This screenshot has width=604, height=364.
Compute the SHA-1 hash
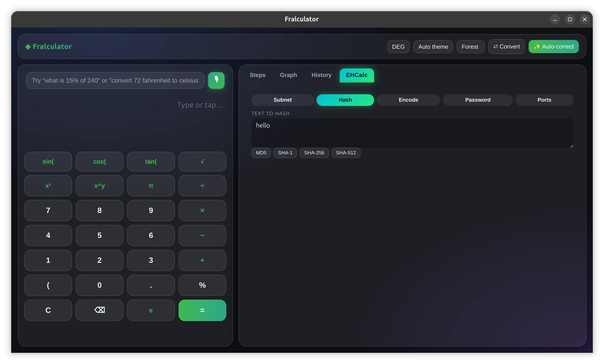[285, 153]
